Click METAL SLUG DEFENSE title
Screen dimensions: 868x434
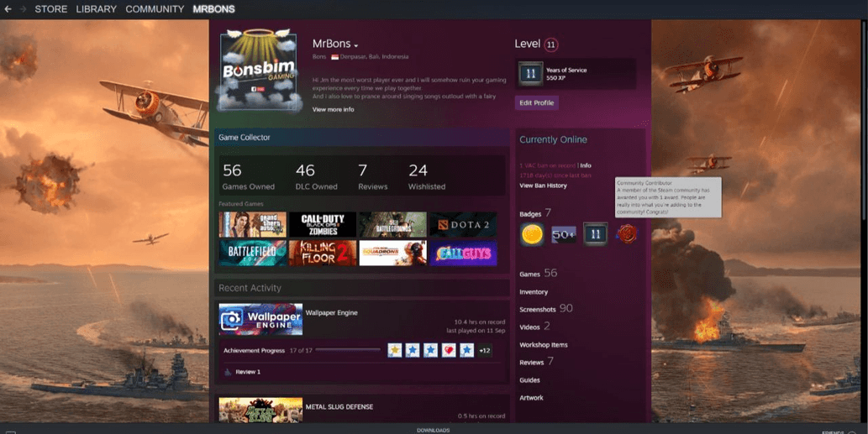pos(339,407)
